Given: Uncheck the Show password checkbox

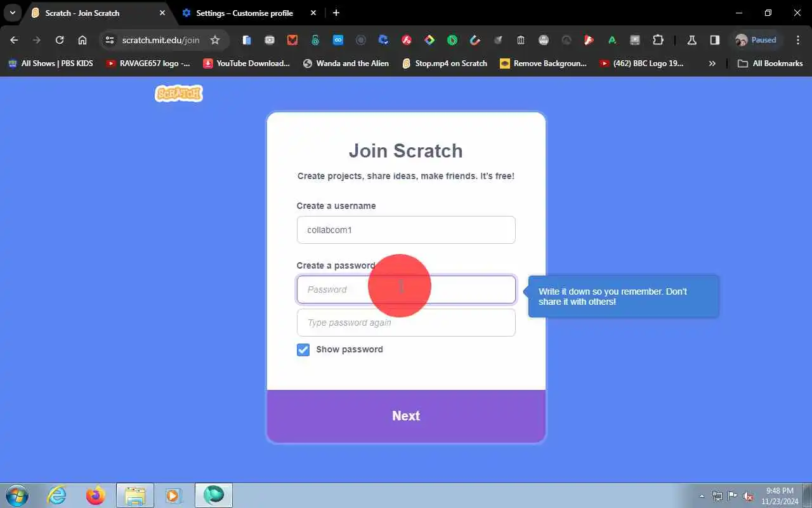Looking at the screenshot, I should 303,350.
